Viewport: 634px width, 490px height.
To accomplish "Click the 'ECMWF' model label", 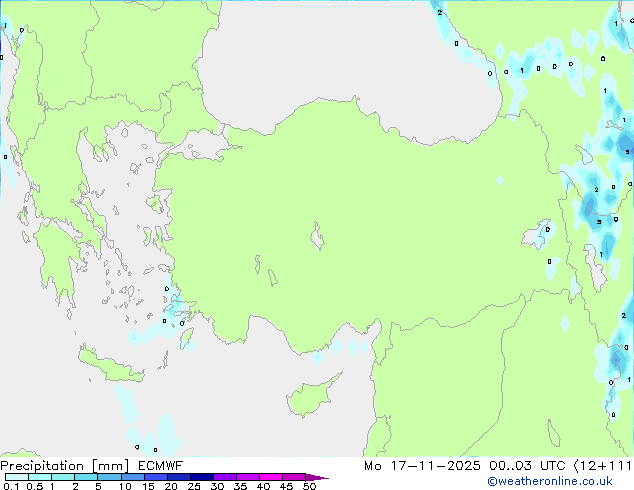I will (x=161, y=466).
